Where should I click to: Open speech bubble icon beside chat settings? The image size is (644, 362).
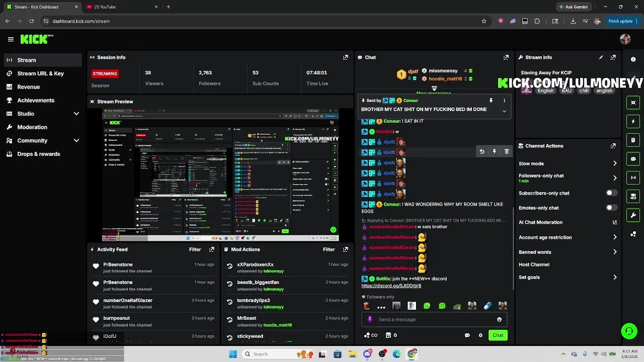coord(467,335)
